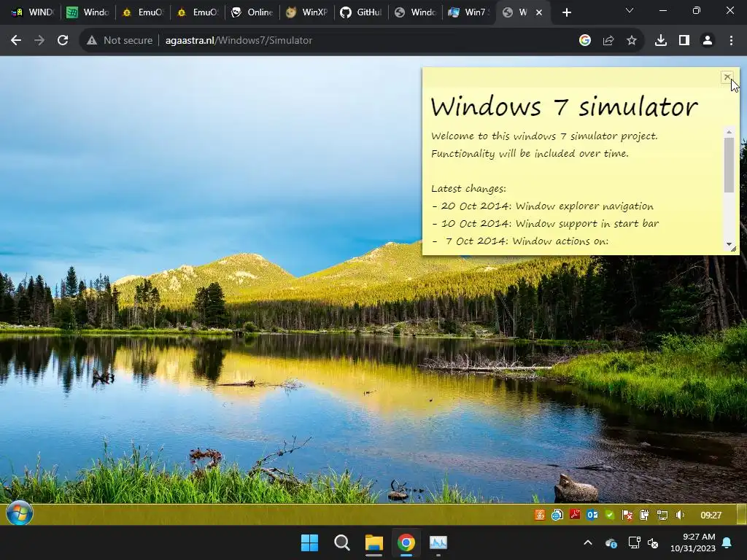Open host clock and date
Viewport: 747px width, 560px height.
(693, 542)
